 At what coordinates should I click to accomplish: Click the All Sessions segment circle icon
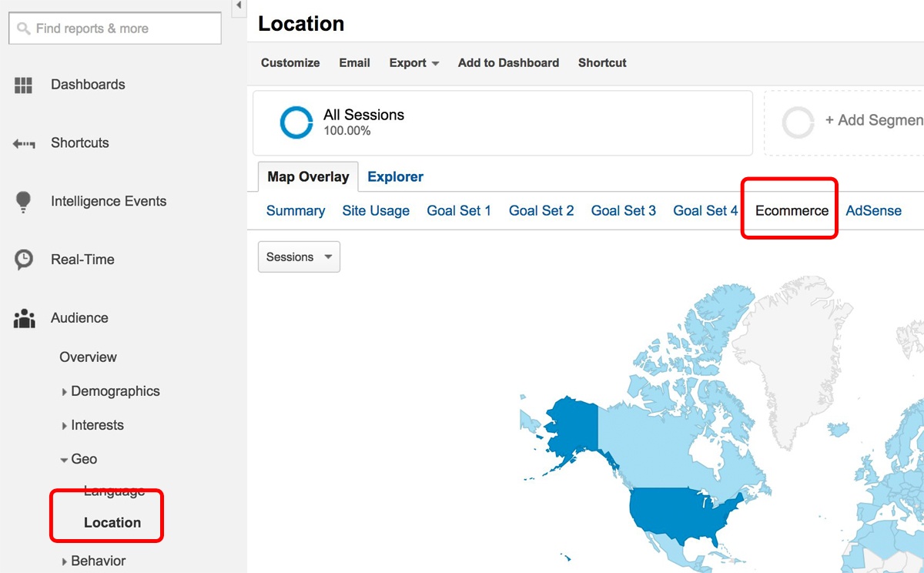point(295,122)
